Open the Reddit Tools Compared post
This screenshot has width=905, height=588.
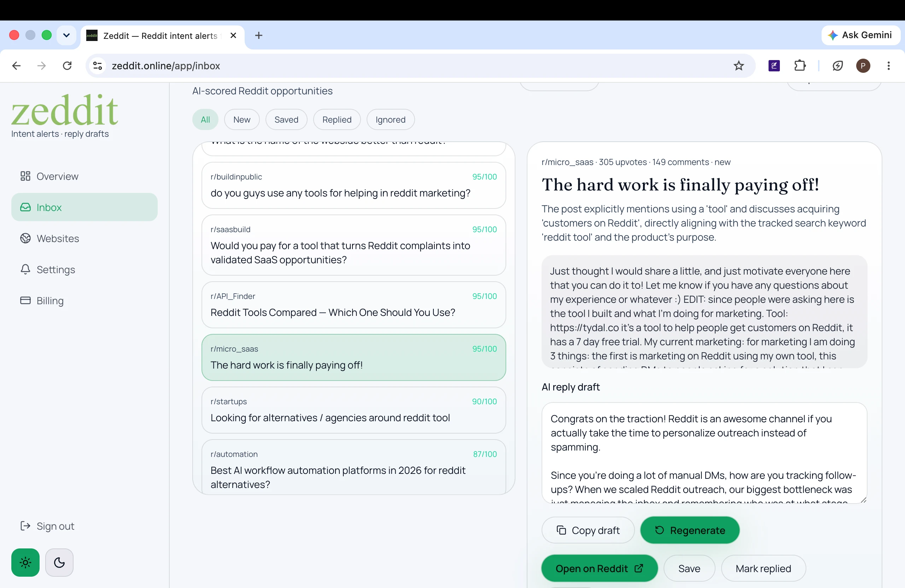point(354,305)
